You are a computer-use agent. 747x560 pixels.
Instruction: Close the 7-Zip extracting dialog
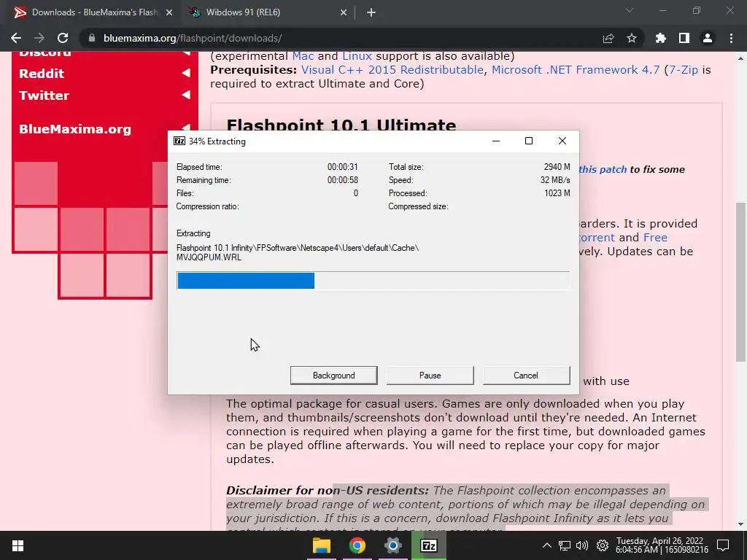[x=562, y=141]
